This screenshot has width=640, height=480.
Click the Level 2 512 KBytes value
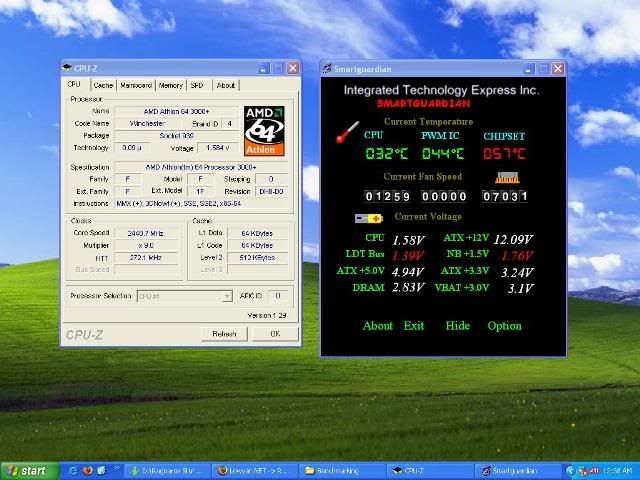tap(258, 258)
